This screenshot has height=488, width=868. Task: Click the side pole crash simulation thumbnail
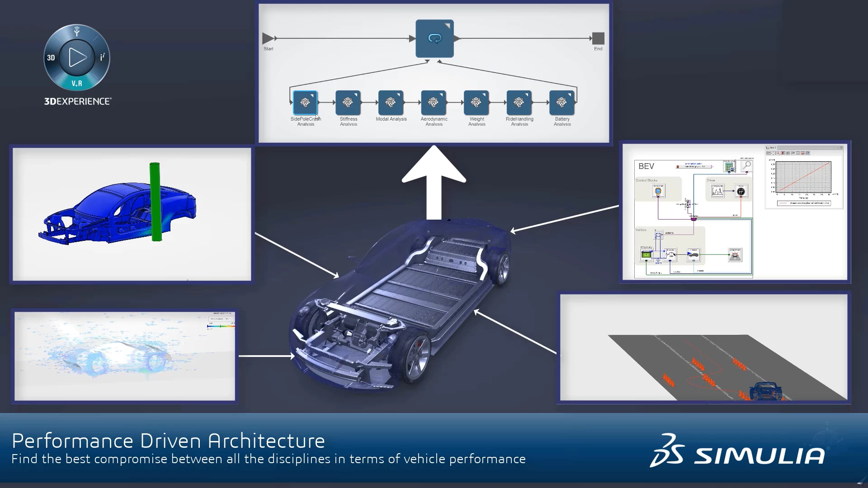(132, 214)
